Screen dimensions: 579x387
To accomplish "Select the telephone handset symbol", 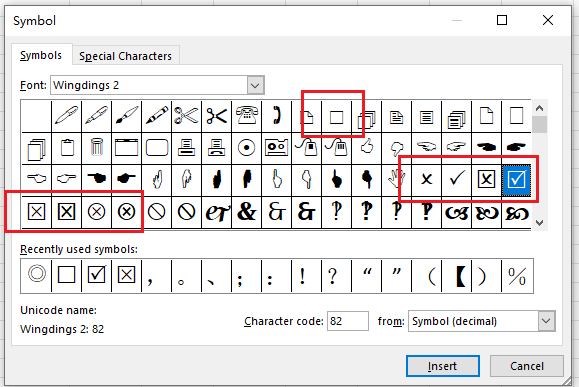I will (x=277, y=116).
